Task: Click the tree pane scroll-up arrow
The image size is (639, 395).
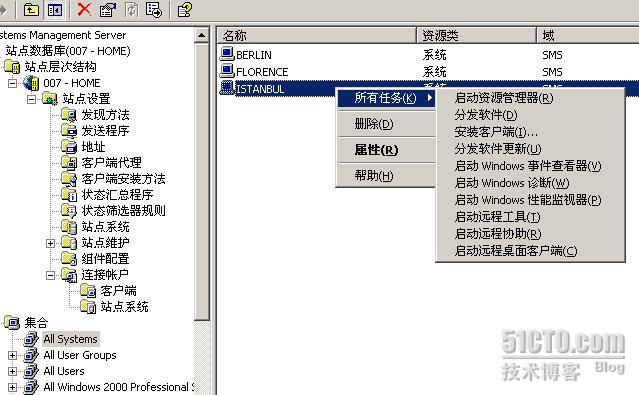Action: pos(201,35)
